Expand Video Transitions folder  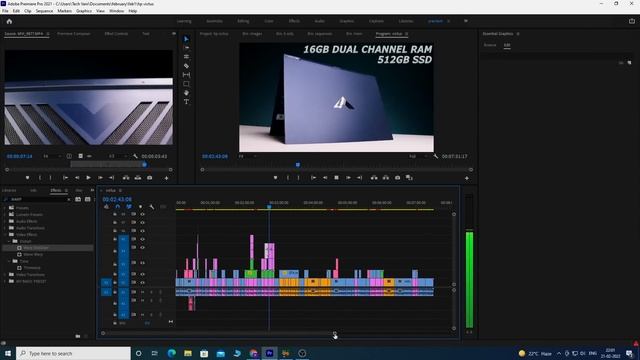click(x=5, y=275)
